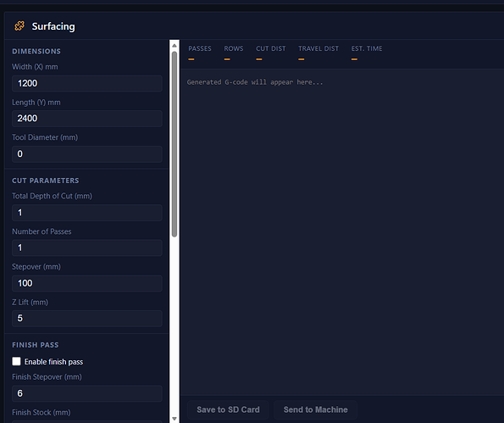Click the scrollbar down arrow

[174, 419]
